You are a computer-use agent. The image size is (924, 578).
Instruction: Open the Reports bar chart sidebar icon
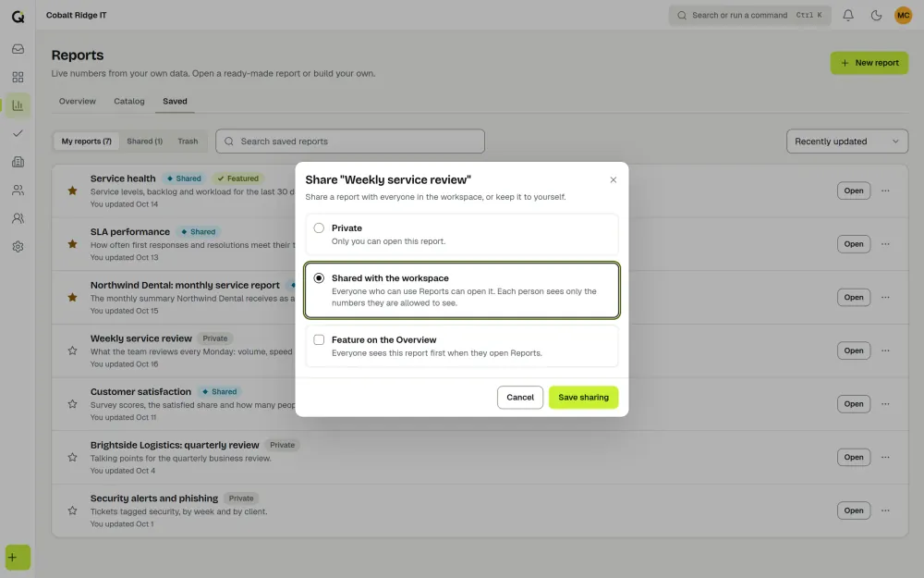18,105
